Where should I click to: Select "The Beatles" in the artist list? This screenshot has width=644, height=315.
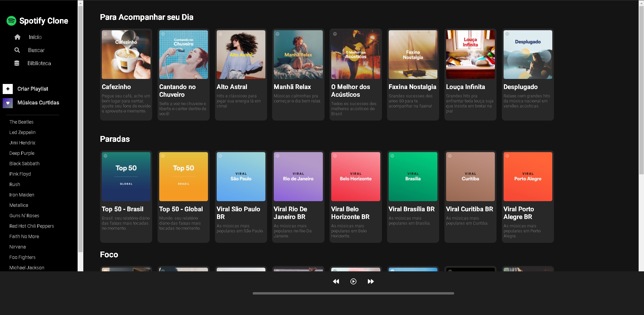22,122
